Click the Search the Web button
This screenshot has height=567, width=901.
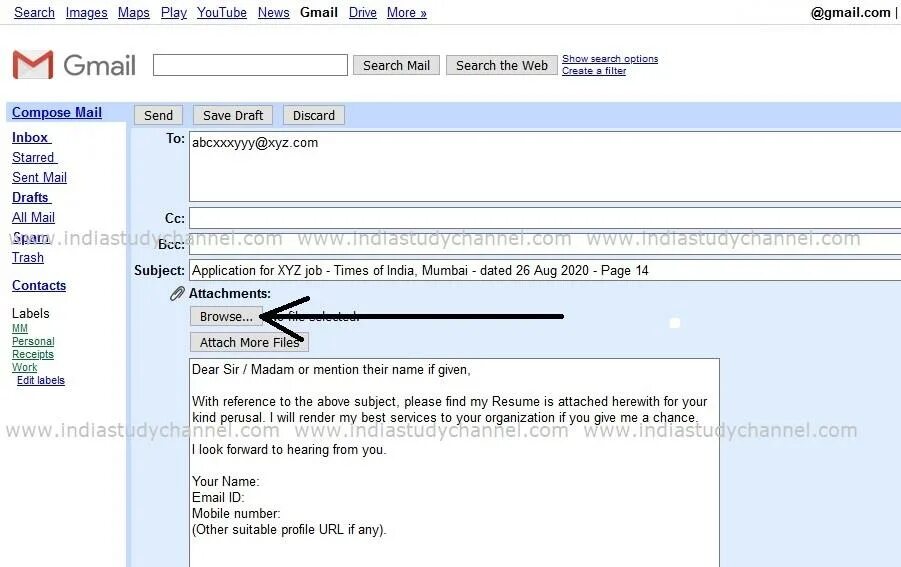(502, 65)
